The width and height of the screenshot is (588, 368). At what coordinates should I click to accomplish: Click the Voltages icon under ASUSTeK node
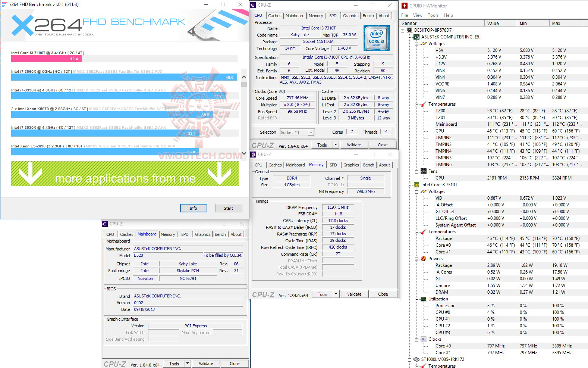pos(424,44)
